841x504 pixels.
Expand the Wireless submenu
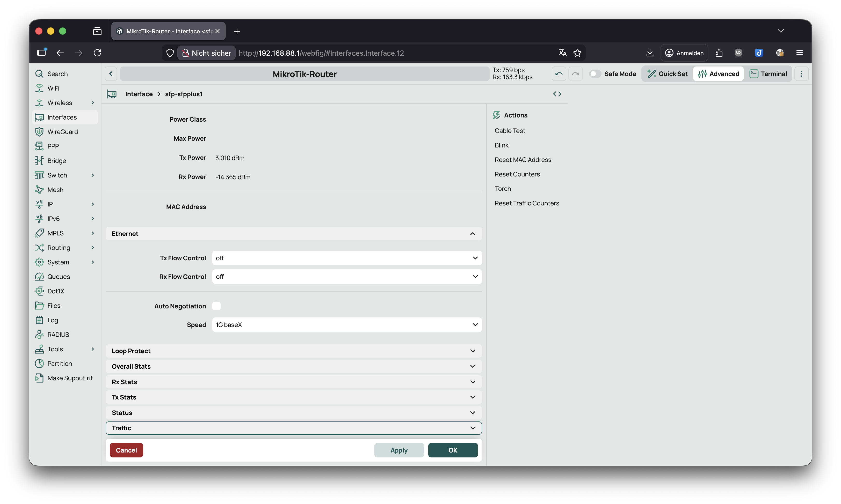[93, 102]
